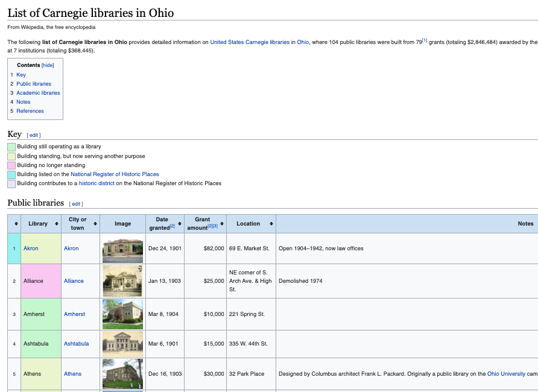The height and width of the screenshot is (392, 538).
Task: Sort by City or town column
Action: coord(95,224)
